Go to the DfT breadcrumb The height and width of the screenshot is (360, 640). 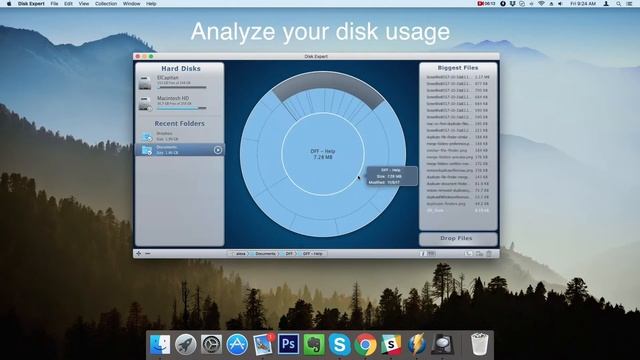coord(288,253)
